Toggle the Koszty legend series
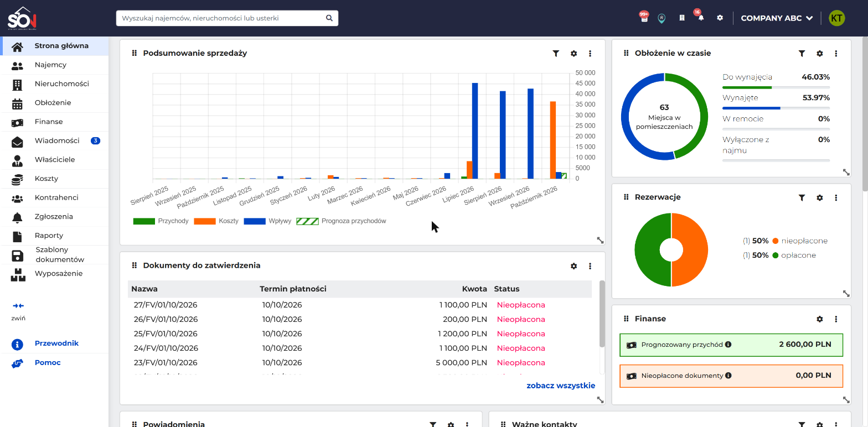 click(216, 221)
